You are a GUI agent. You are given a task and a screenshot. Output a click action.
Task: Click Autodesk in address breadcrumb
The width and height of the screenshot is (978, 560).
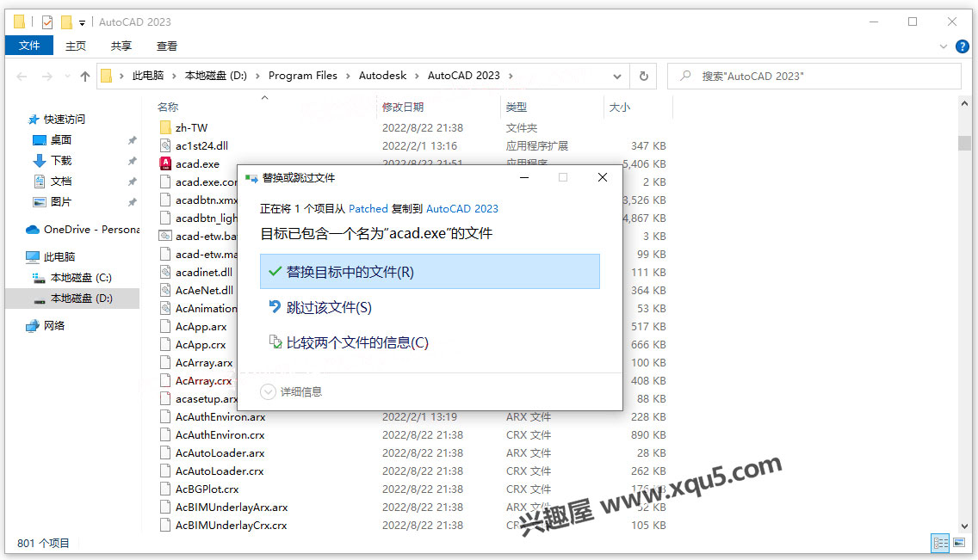click(x=382, y=76)
